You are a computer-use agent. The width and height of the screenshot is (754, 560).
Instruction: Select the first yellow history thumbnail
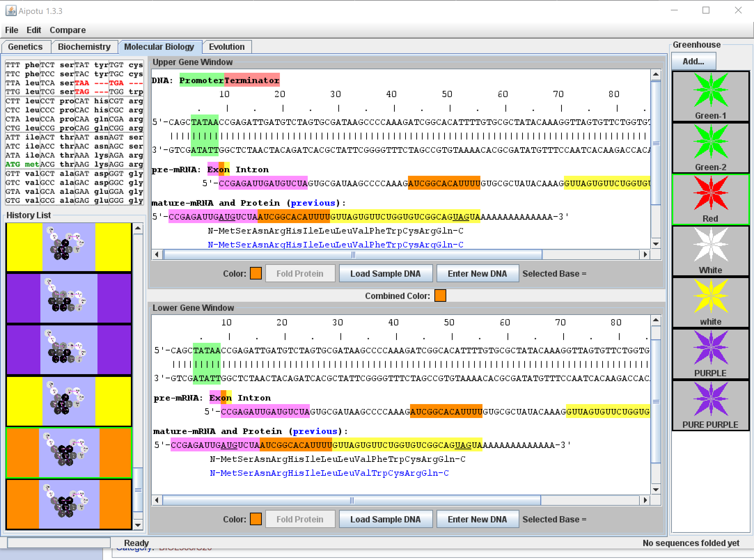pos(69,247)
